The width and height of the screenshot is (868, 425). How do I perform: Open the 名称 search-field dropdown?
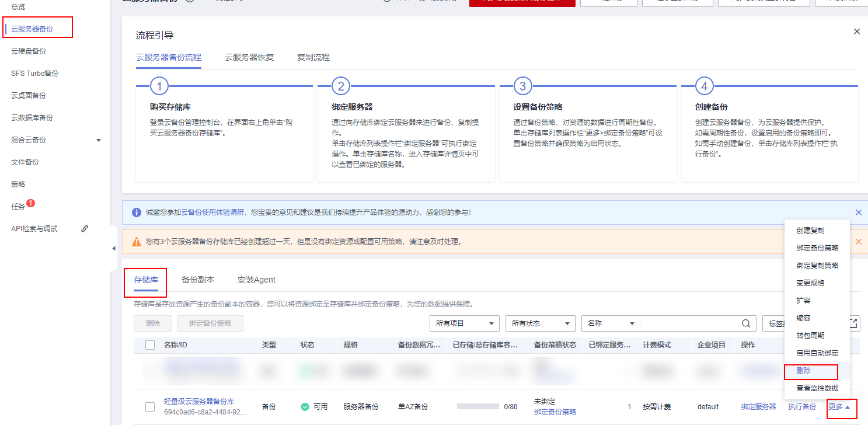[611, 323]
